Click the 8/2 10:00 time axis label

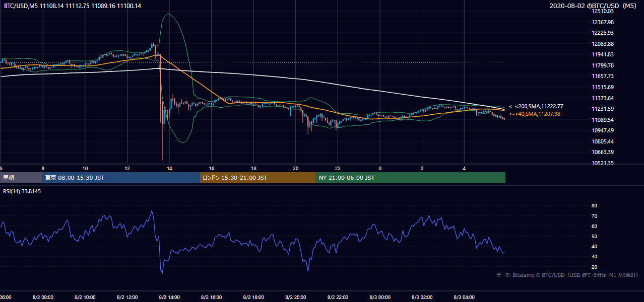click(85, 297)
